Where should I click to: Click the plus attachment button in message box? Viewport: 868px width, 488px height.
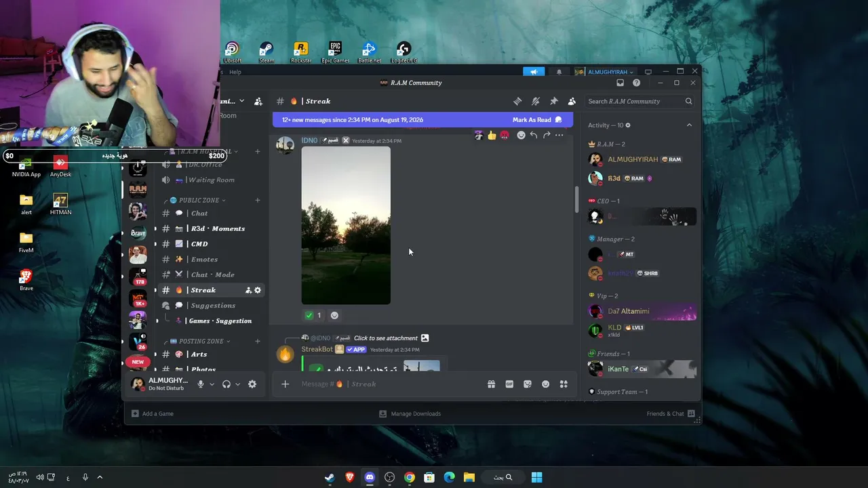point(285,384)
